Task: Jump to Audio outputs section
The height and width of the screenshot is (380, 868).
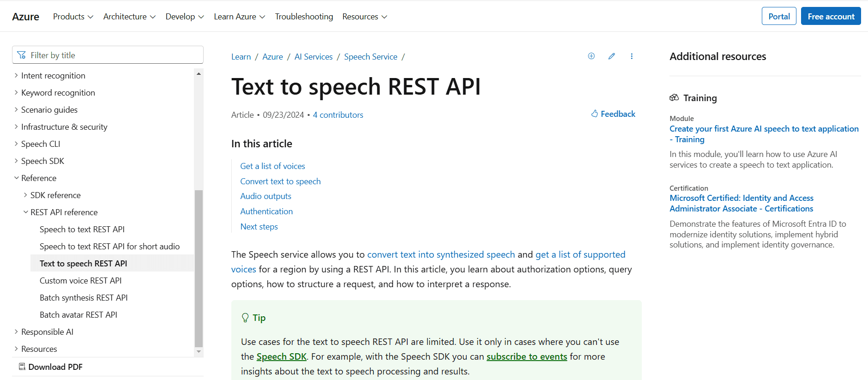Action: [x=265, y=196]
